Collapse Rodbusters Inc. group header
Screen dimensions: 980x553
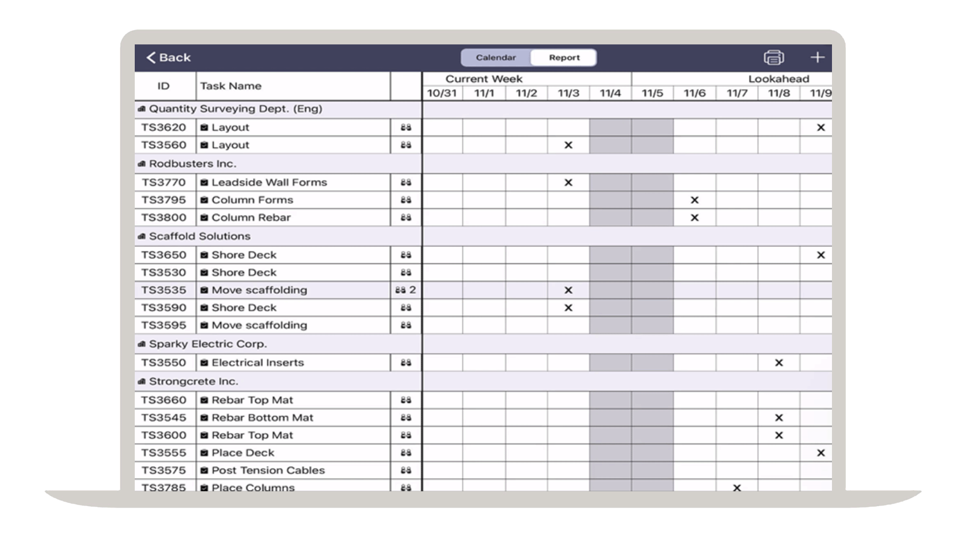[192, 164]
